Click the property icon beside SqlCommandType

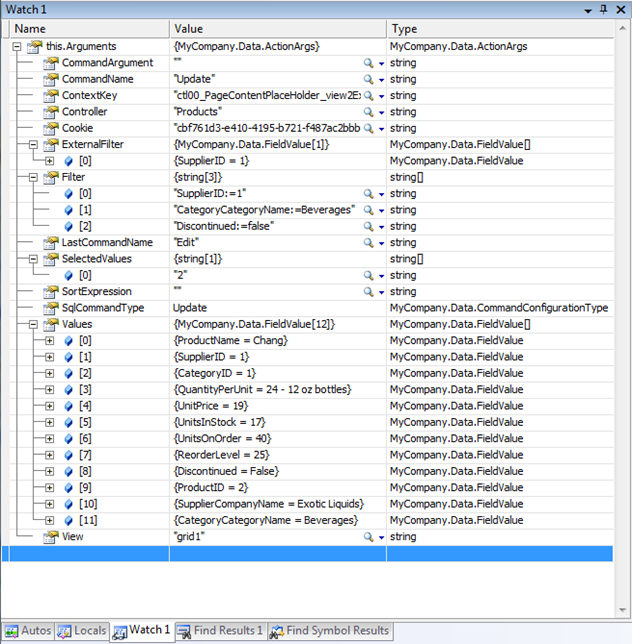click(x=50, y=308)
